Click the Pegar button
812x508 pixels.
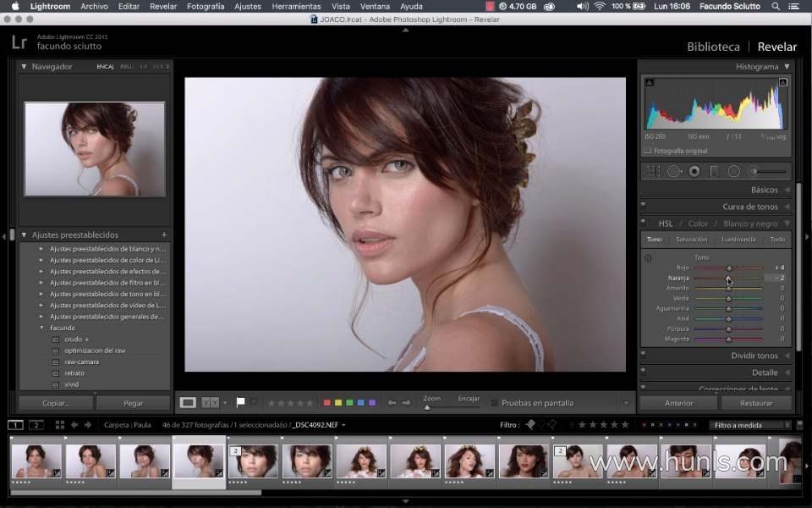(133, 403)
